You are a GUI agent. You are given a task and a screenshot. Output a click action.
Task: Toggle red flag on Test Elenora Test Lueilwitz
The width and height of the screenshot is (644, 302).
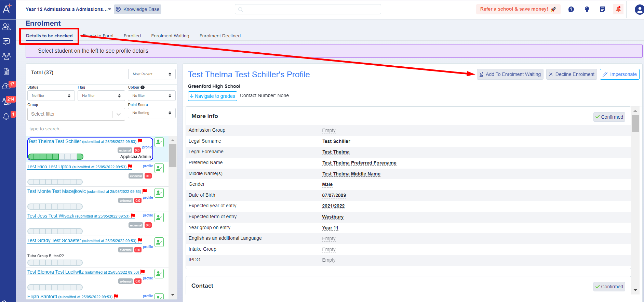click(x=143, y=272)
